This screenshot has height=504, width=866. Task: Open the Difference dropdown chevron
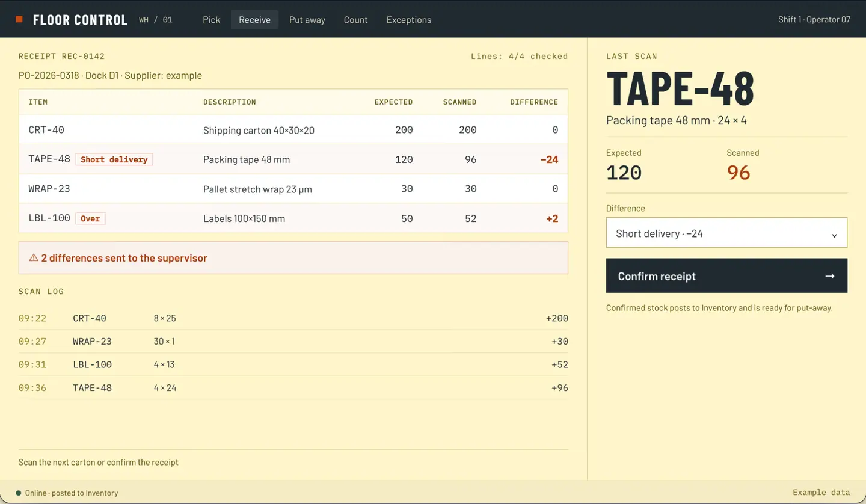[834, 235]
